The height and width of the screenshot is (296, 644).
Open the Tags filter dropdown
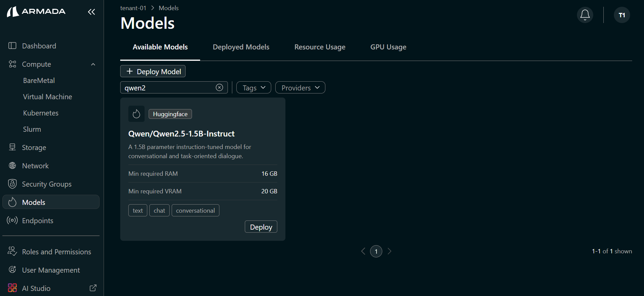coord(254,88)
